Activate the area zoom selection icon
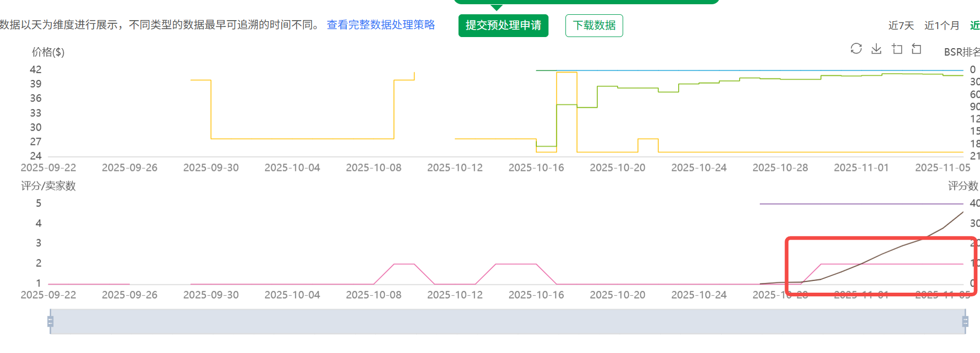Screen dimensions: 980x353 pyautogui.click(x=897, y=49)
